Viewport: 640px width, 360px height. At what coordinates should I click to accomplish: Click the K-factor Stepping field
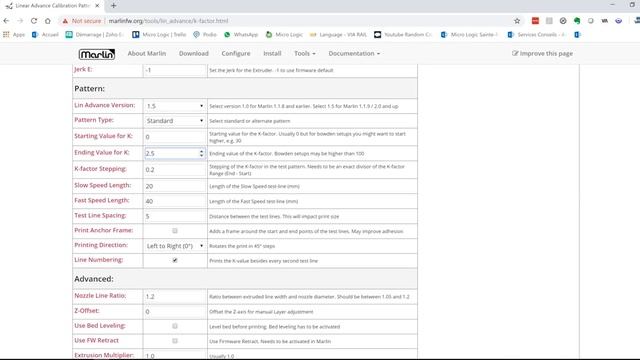pos(175,169)
